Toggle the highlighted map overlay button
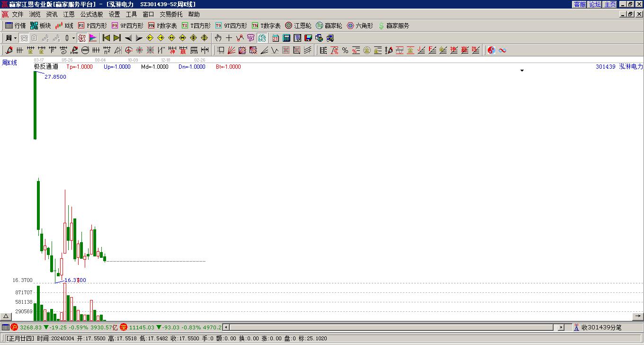Viewport: 644px width, 345px height. [x=262, y=38]
